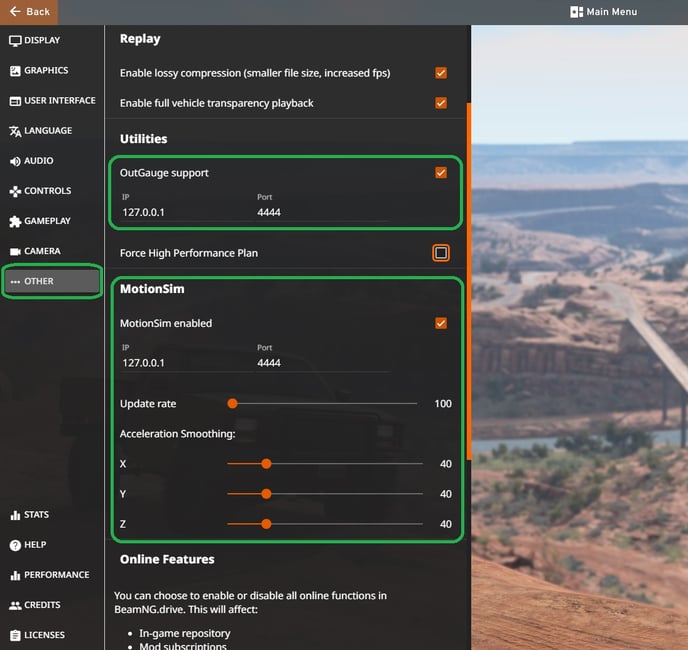Viewport: 688px width, 650px height.
Task: Click the orange settings panel scrollbar
Action: 469,281
